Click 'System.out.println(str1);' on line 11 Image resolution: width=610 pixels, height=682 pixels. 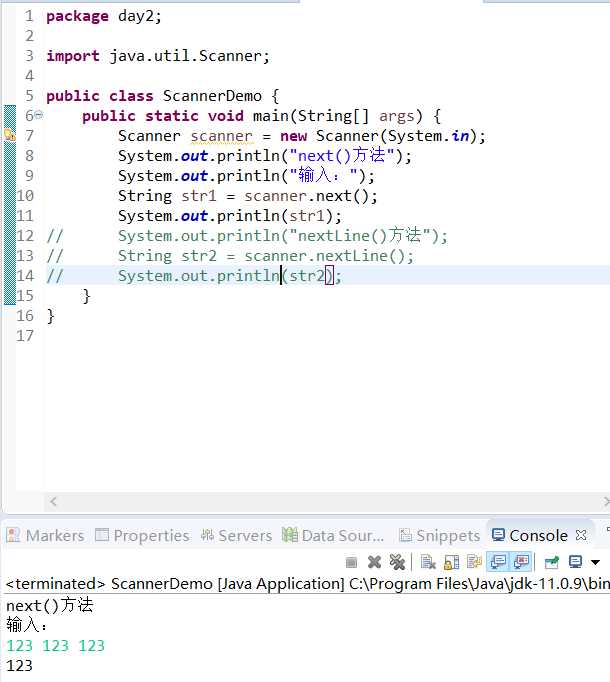230,216
